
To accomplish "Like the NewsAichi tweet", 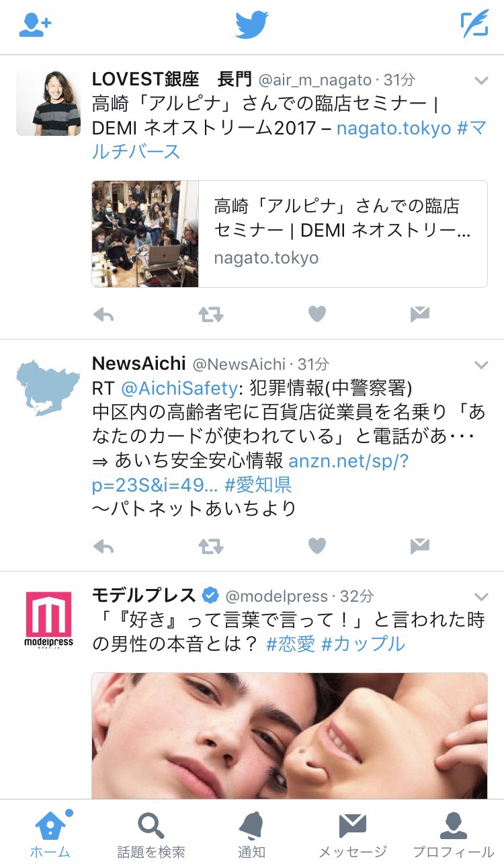I will pyautogui.click(x=317, y=547).
